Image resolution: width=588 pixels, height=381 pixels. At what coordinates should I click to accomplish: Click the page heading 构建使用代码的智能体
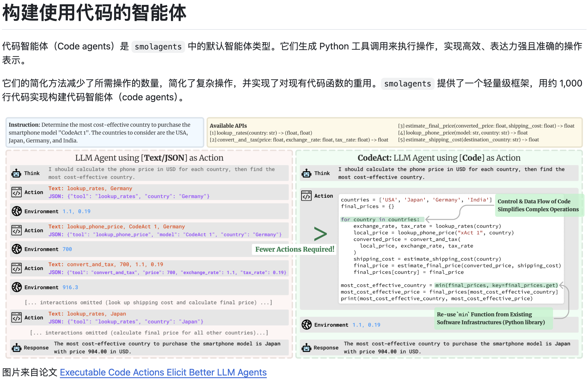pyautogui.click(x=94, y=13)
